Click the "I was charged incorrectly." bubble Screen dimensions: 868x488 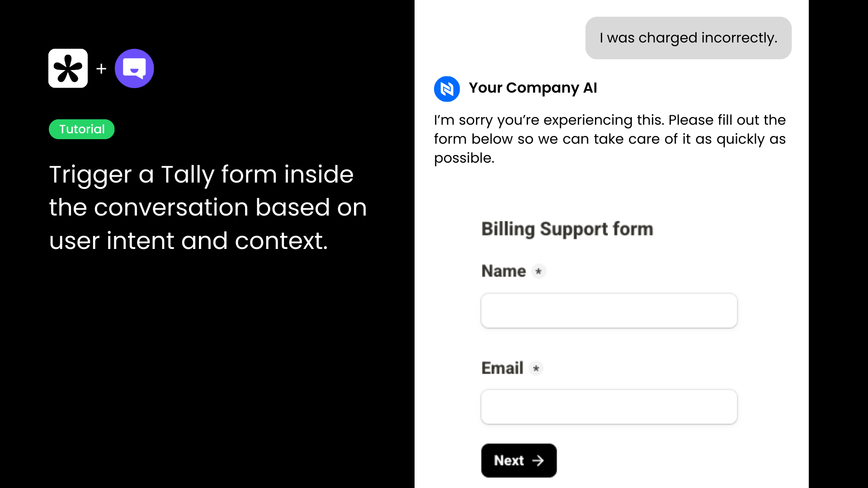(x=688, y=38)
